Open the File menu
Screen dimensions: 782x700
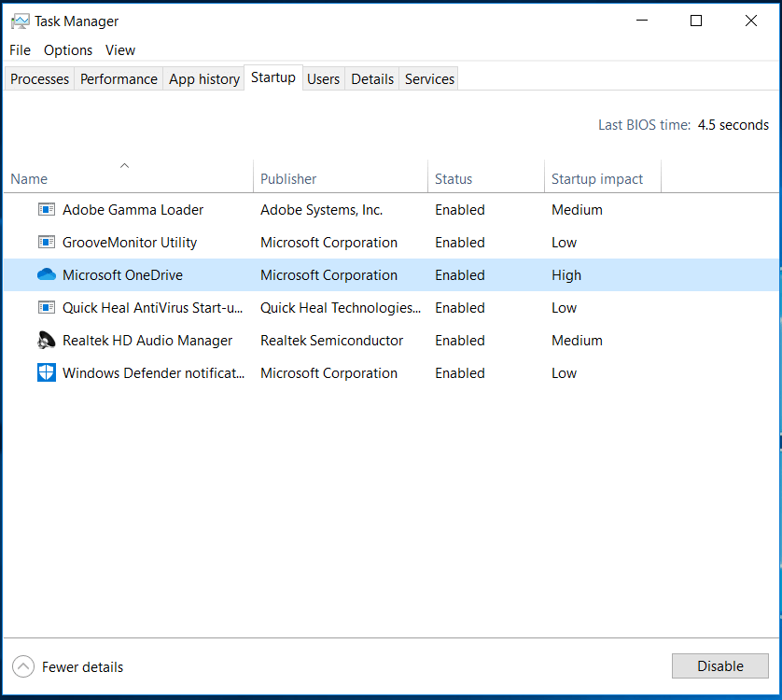click(x=19, y=50)
